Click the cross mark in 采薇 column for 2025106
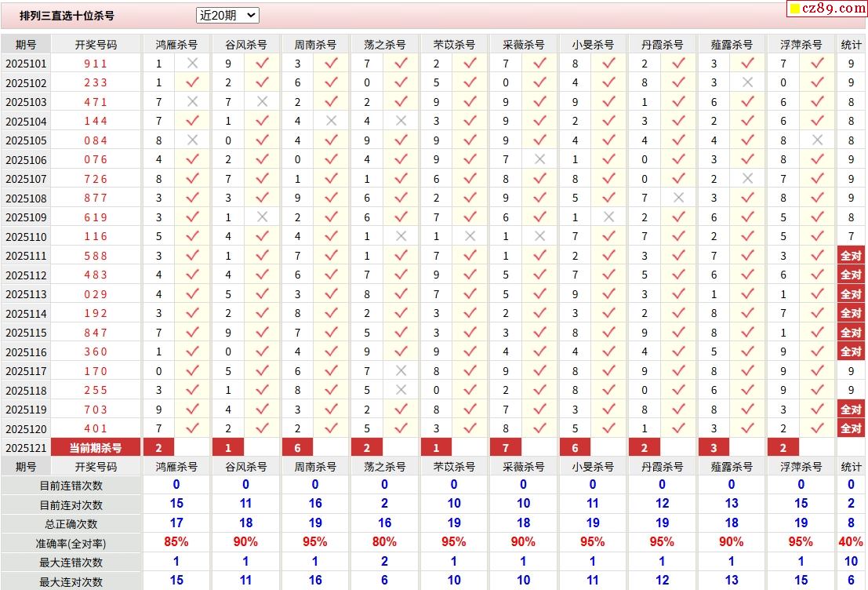 click(539, 159)
